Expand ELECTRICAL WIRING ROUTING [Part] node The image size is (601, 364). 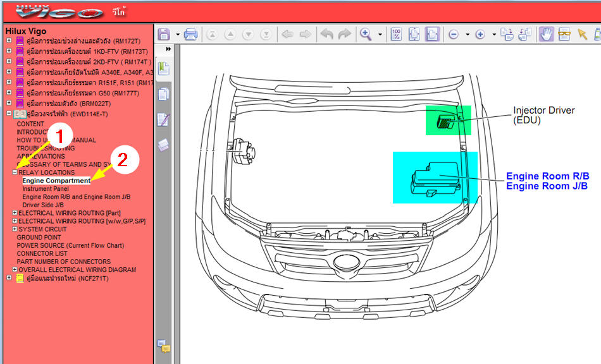point(15,213)
